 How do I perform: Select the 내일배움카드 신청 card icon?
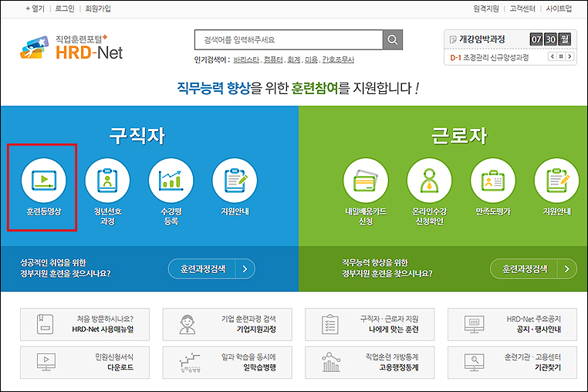coord(365,181)
